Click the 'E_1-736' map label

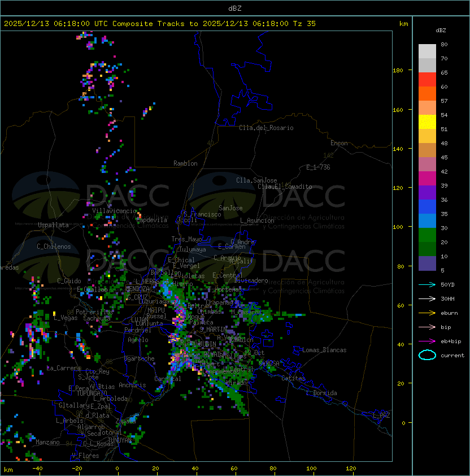point(318,167)
